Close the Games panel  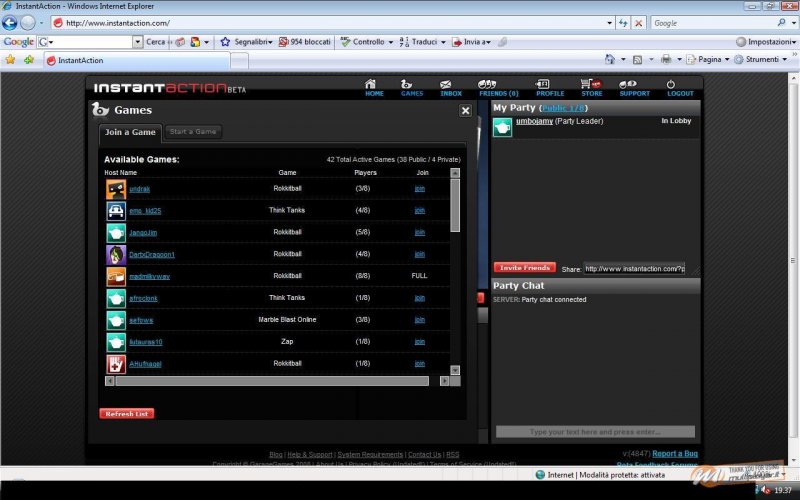465,111
